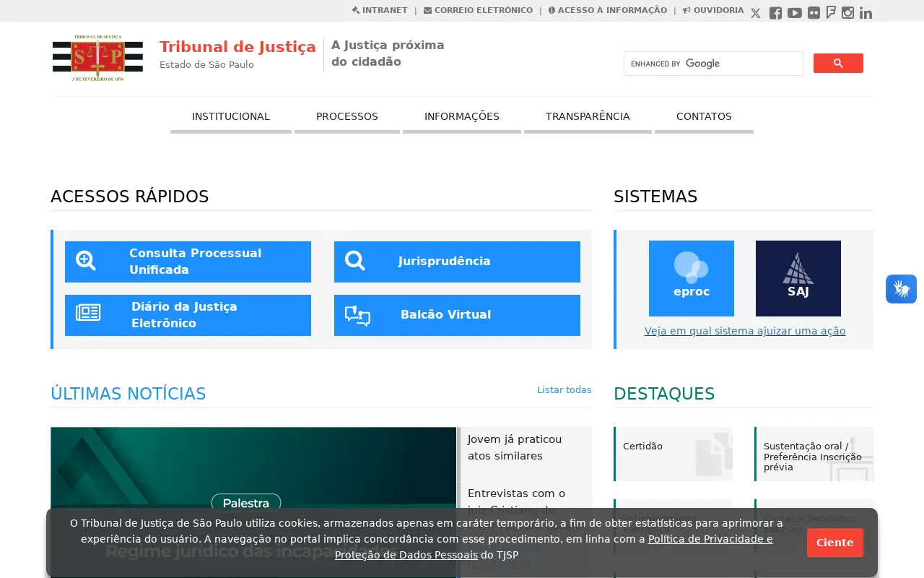Open the LinkedIn social icon
Image resolution: width=924 pixels, height=578 pixels.
click(866, 13)
